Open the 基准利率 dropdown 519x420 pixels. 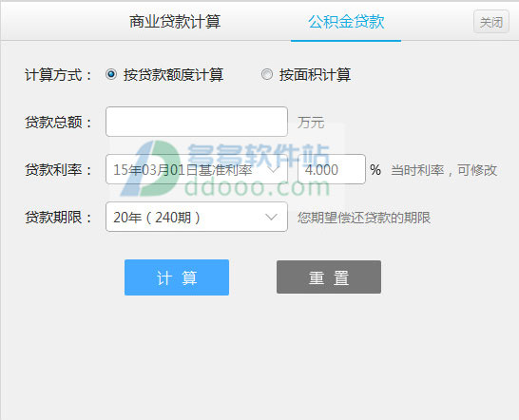(x=197, y=169)
